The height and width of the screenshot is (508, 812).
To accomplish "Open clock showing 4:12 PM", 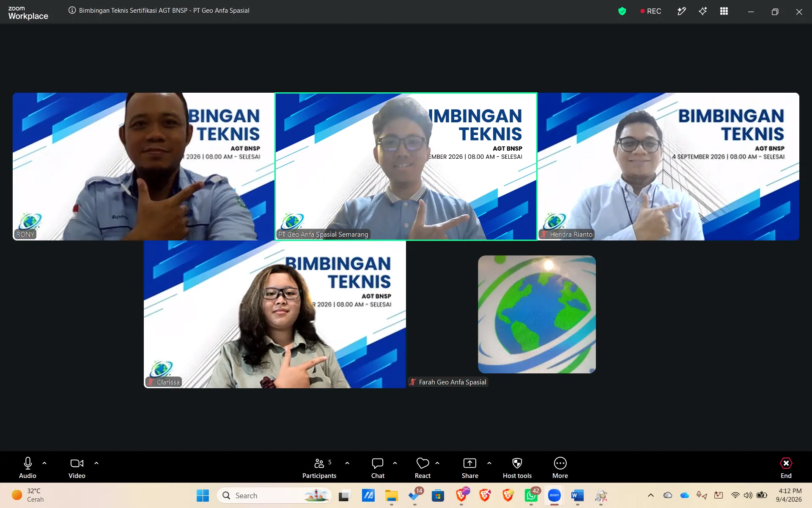I will [789, 495].
